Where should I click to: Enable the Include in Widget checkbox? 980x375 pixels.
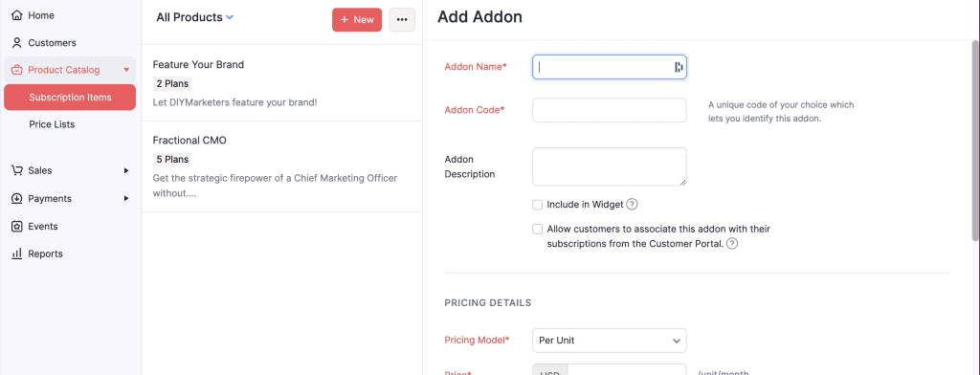click(x=537, y=205)
